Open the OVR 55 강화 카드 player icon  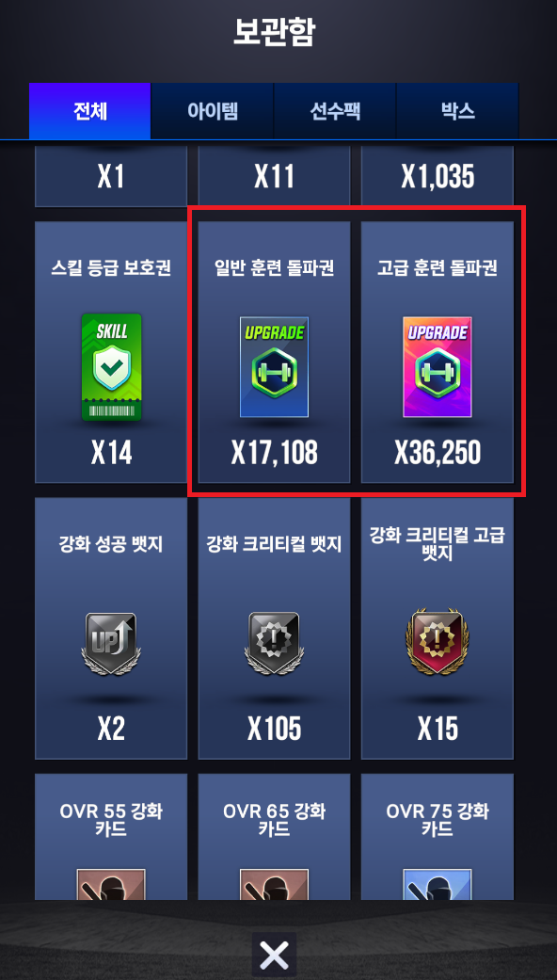coord(111,884)
